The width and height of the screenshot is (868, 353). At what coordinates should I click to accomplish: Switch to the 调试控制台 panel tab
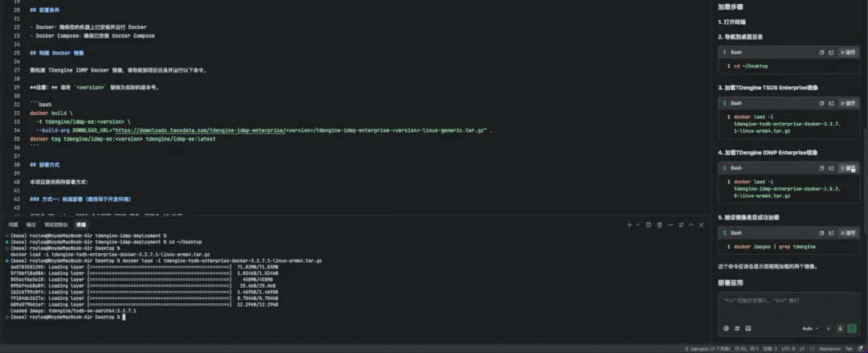point(56,225)
